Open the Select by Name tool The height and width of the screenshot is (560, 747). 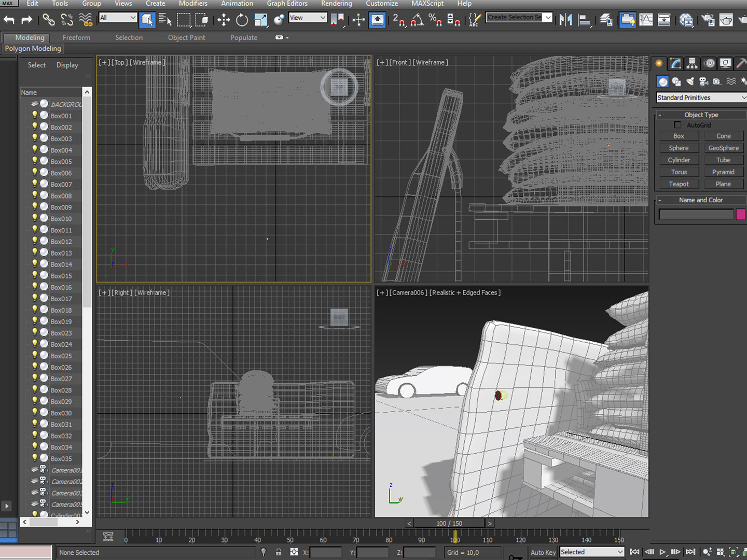165,20
